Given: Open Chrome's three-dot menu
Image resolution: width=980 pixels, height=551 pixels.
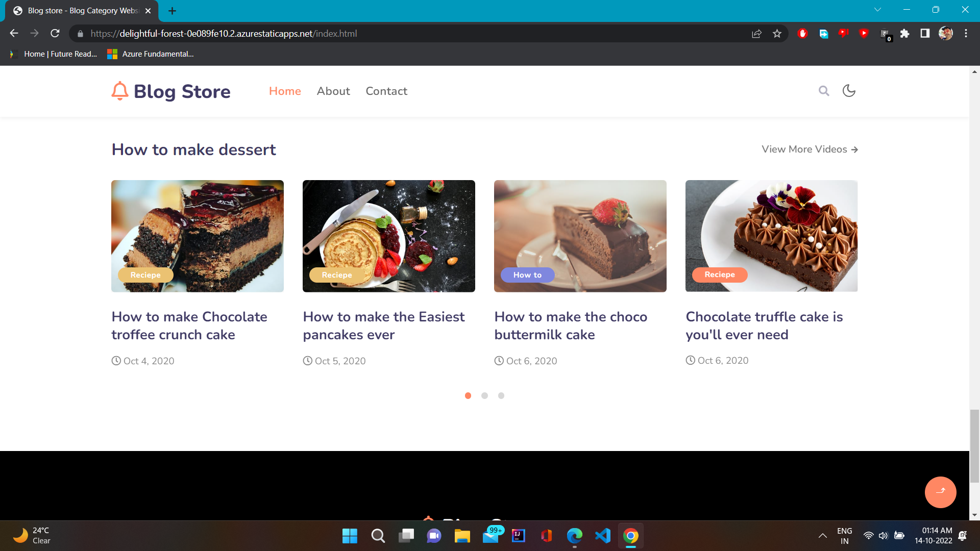Looking at the screenshot, I should (966, 33).
